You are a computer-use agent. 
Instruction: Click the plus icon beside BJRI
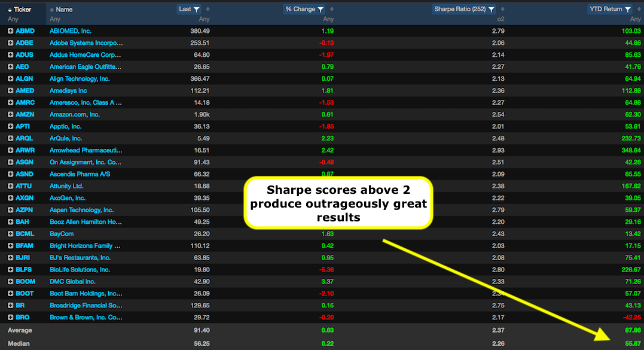tap(10, 257)
